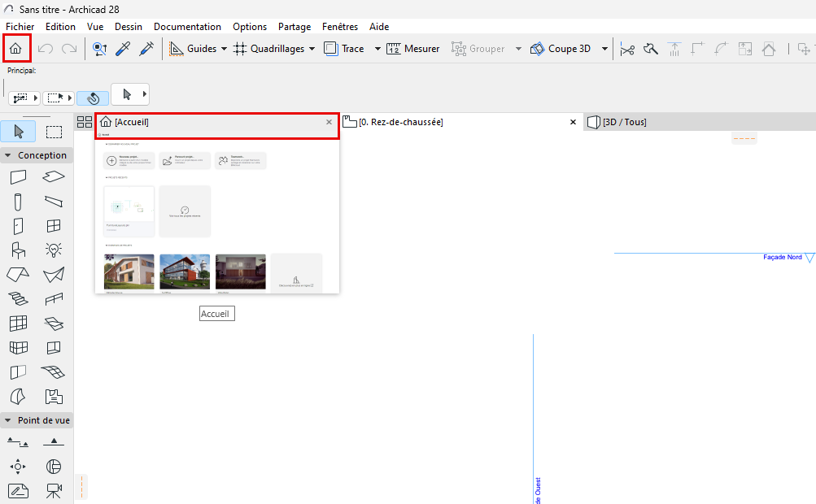Select the Wall tool in Conception panel
This screenshot has height=504, width=816.
click(18, 177)
